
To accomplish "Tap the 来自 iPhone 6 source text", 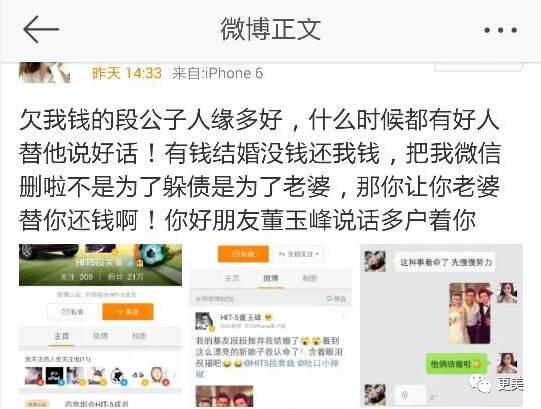I will pos(217,73).
